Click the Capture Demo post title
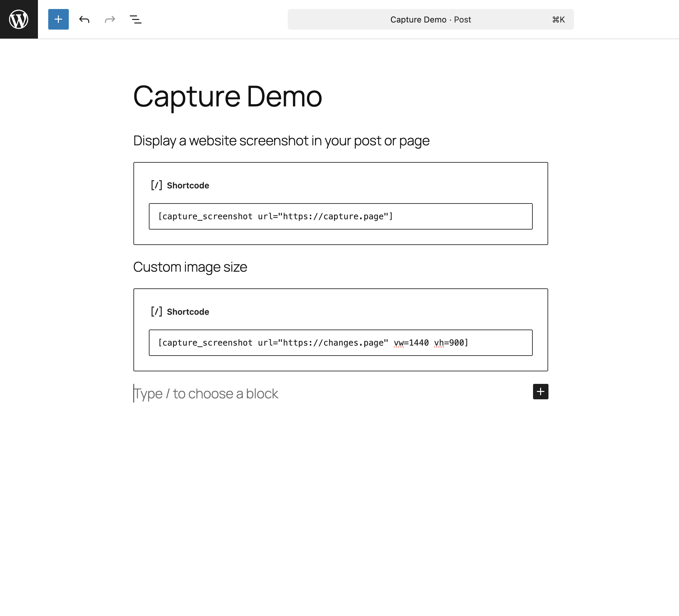This screenshot has height=616, width=679. tap(227, 96)
